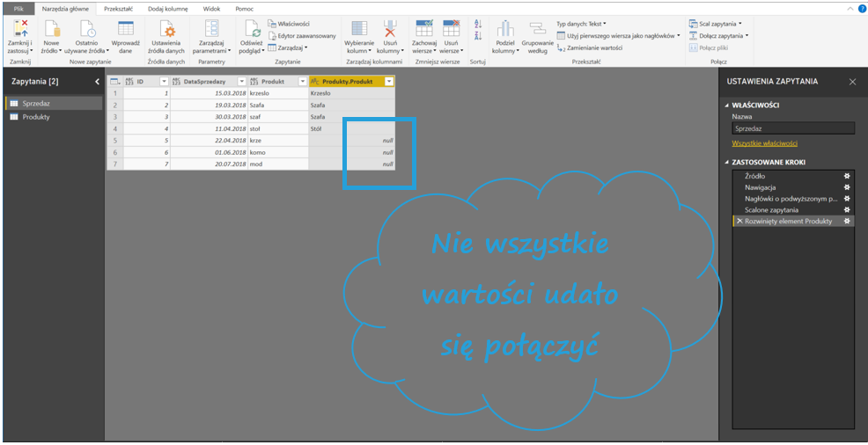Screen dimensions: 868x445
Task: Click the Zamknij i zastosuj icon
Action: click(x=19, y=28)
